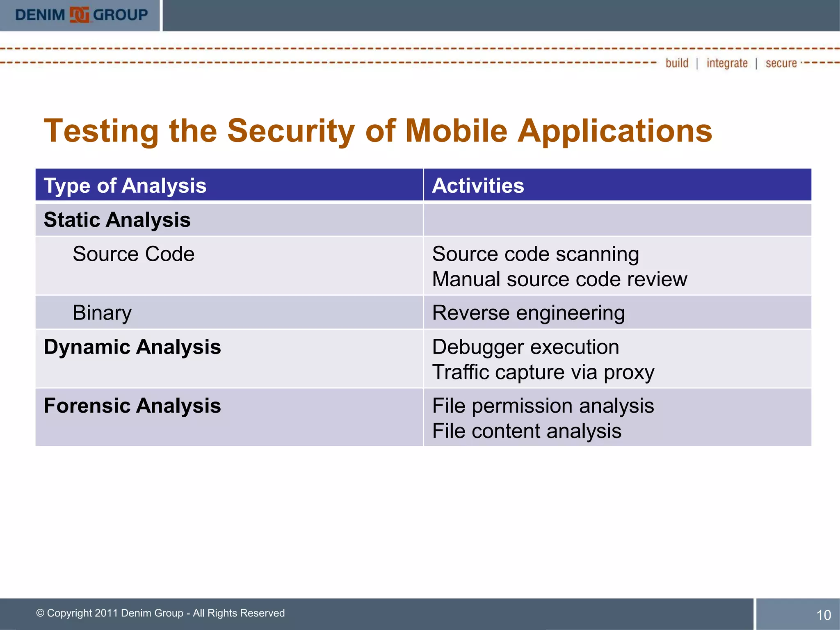
Task: Click the slide title Testing the Security
Action: 377,131
